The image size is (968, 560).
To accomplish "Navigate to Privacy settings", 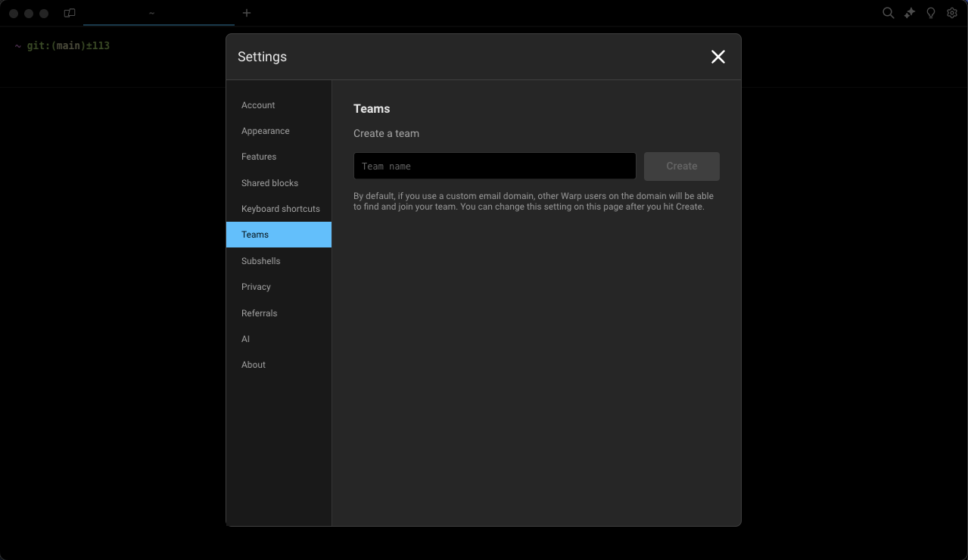I will [x=256, y=287].
